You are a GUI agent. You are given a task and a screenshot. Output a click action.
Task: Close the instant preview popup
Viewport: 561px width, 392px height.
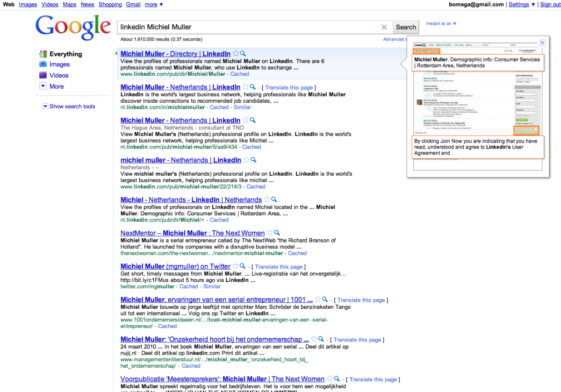pyautogui.click(x=542, y=43)
